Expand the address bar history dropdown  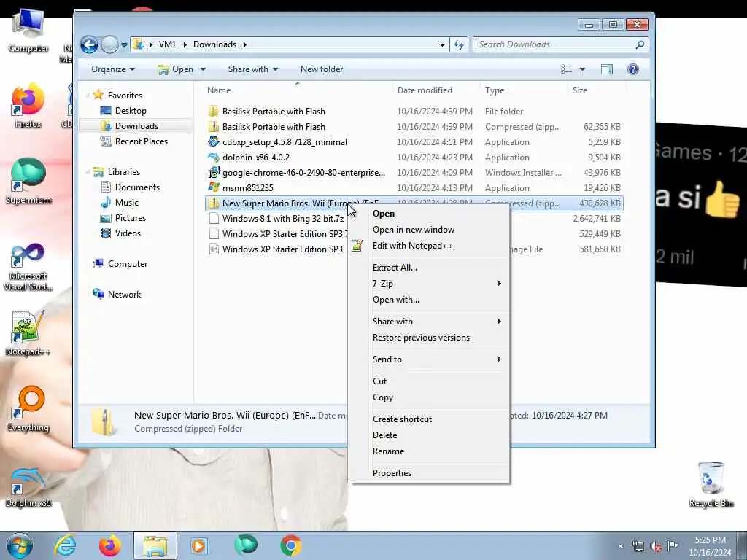click(x=442, y=44)
